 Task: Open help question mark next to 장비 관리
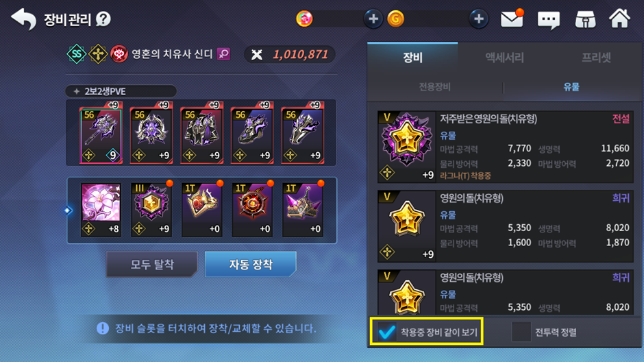103,19
